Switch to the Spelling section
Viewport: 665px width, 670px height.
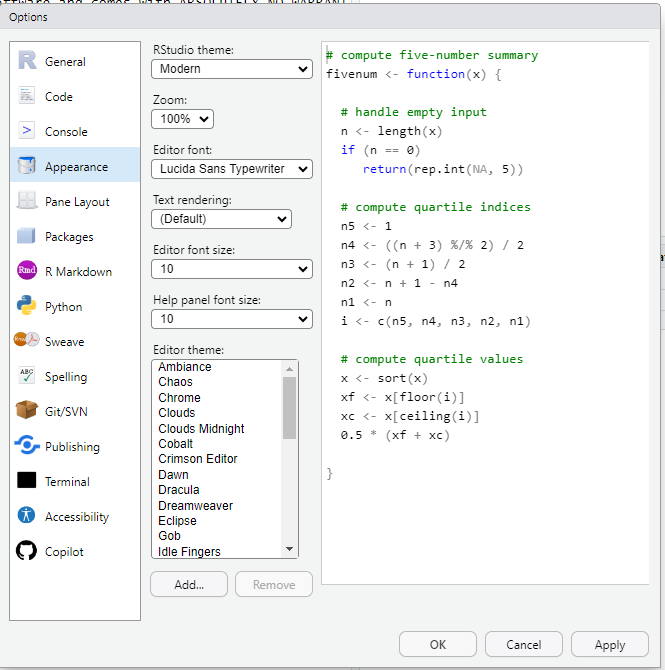click(66, 377)
